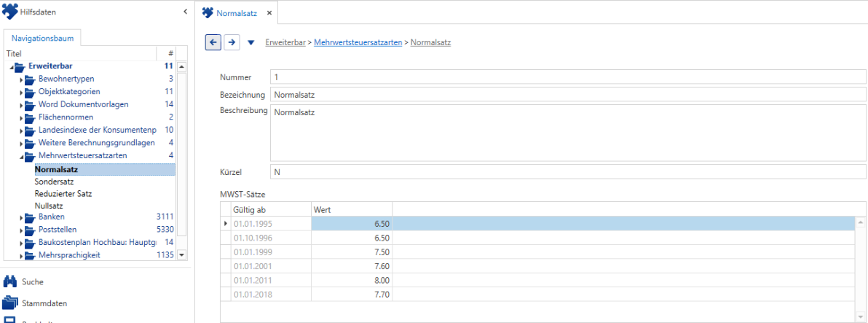Sort by the Wert column header

[x=352, y=209]
